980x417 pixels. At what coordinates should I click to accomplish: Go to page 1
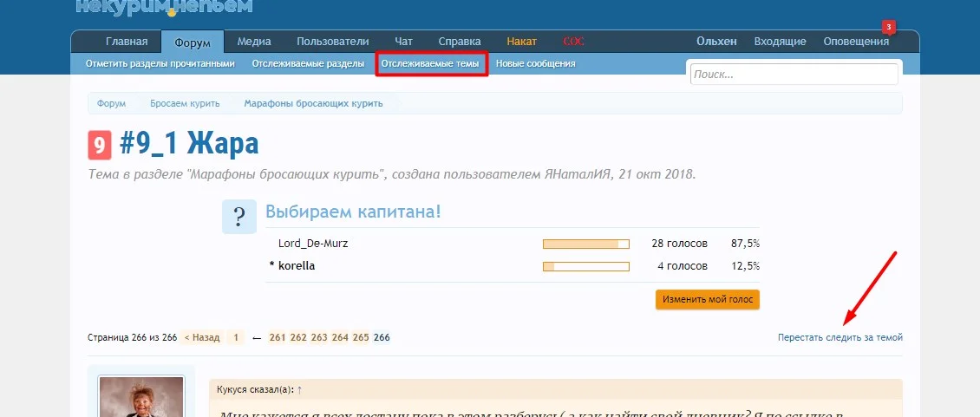[236, 337]
